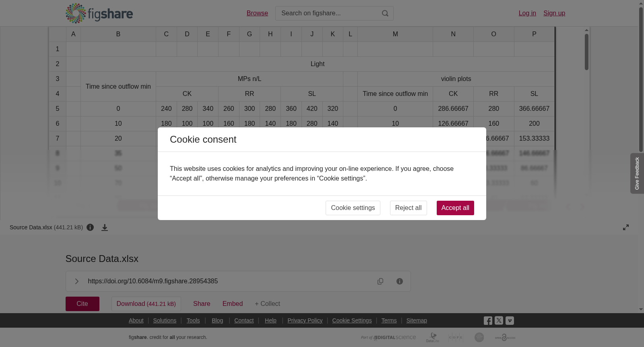Open the Tools footer link
This screenshot has width=644, height=347.
193,320
